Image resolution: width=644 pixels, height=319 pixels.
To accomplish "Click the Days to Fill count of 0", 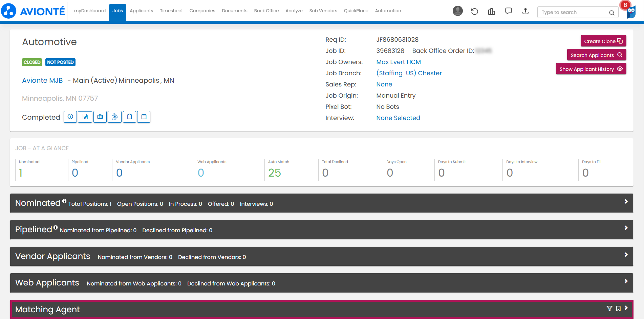I will point(585,173).
